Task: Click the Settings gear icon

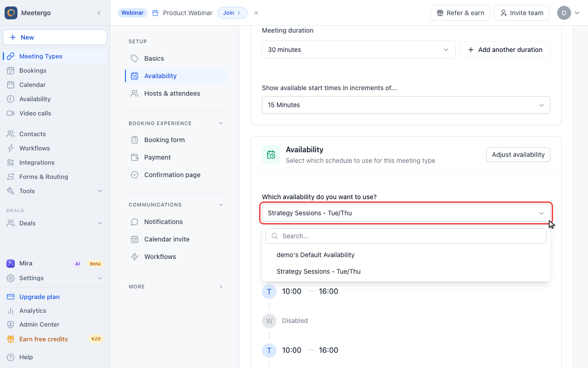Action: (11, 278)
